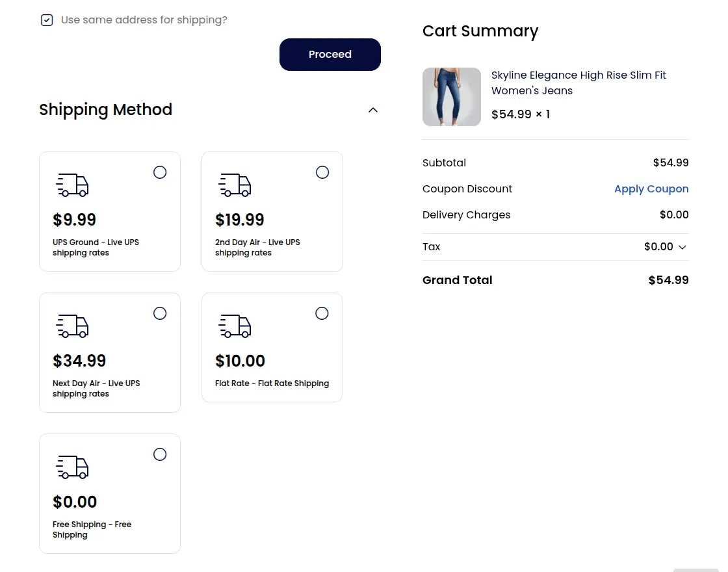Screen dimensions: 728x572
Task: Click 'UPS Ground - Live UPS shipping rates' label
Action: [96, 248]
